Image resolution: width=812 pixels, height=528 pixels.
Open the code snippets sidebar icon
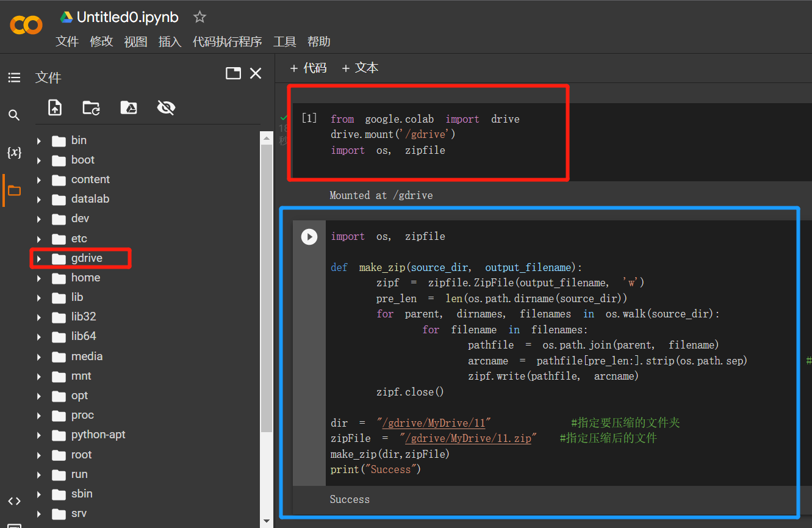point(14,501)
